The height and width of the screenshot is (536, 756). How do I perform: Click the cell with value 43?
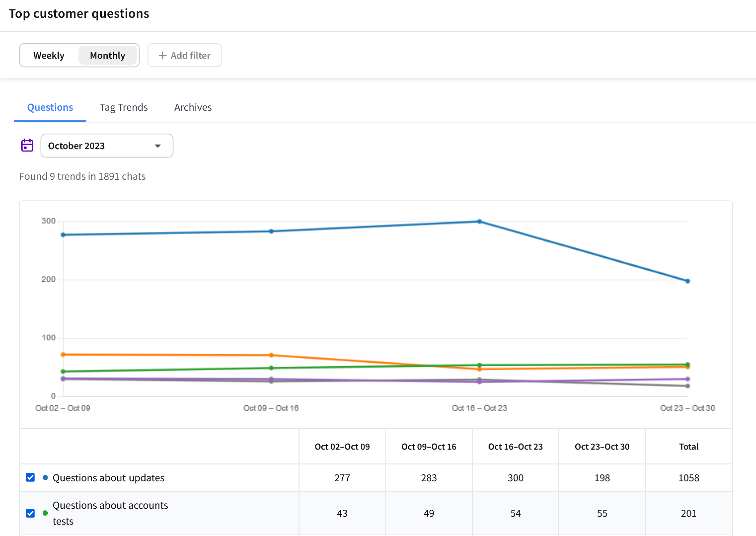click(x=342, y=513)
